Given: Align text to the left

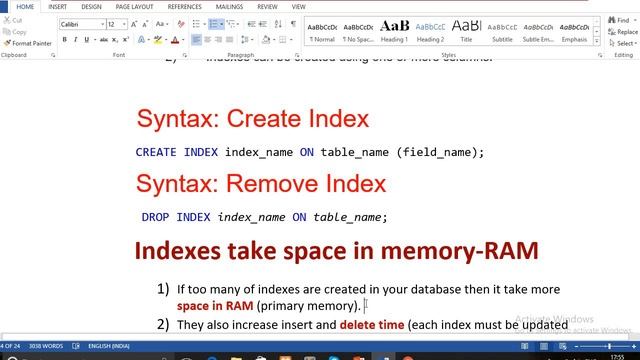Looking at the screenshot, I should coord(196,40).
